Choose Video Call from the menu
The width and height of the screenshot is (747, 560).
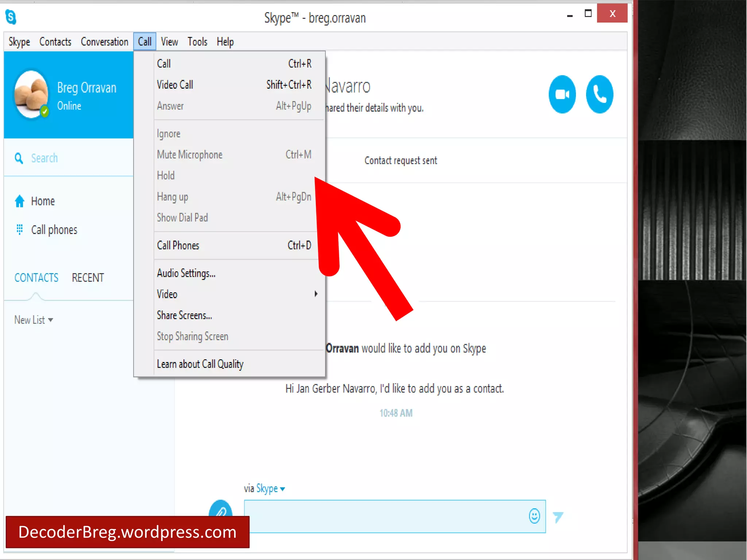[x=234, y=85]
